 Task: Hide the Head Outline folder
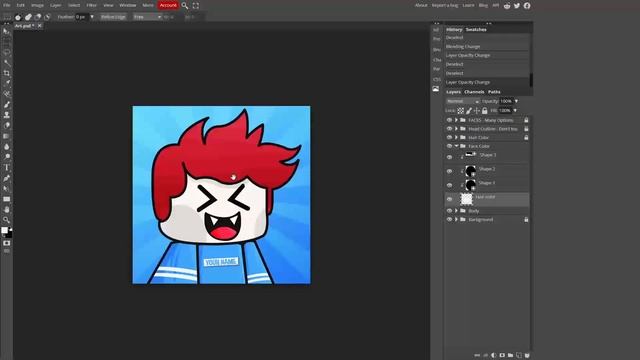pos(449,129)
